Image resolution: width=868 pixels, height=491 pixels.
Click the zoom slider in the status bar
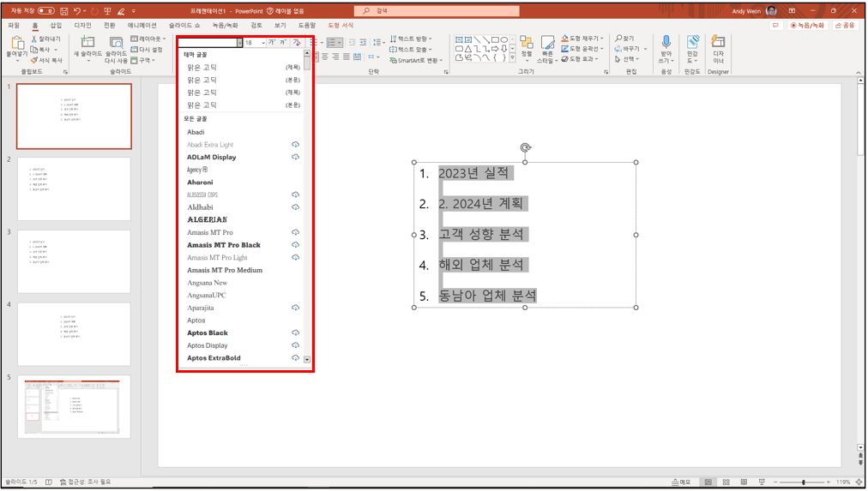(803, 482)
